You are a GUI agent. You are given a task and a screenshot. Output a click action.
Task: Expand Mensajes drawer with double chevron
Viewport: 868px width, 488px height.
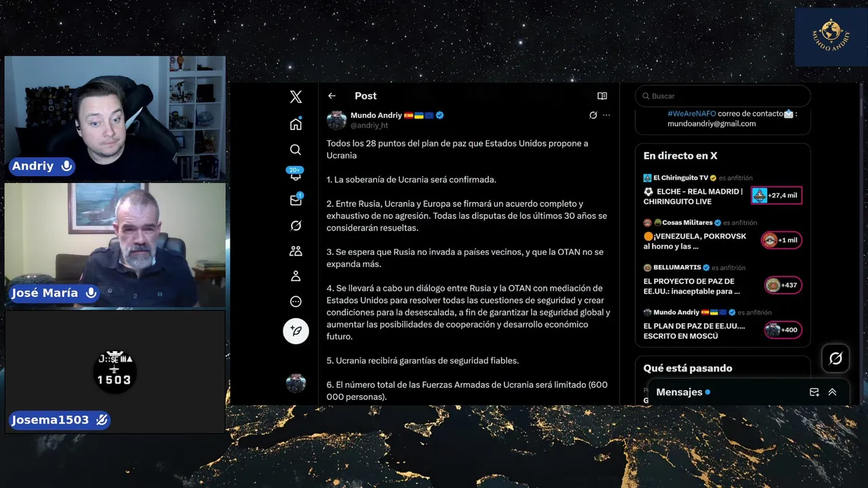pos(832,392)
